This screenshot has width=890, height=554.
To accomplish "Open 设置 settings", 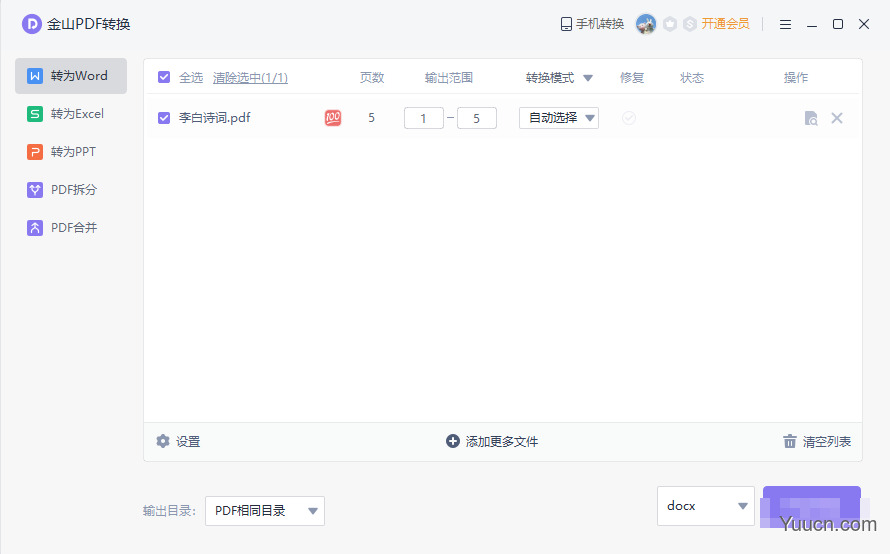I will 178,442.
